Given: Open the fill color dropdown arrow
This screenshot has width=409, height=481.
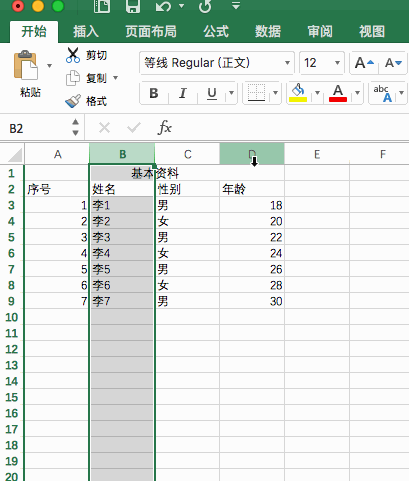Looking at the screenshot, I should click(x=317, y=93).
